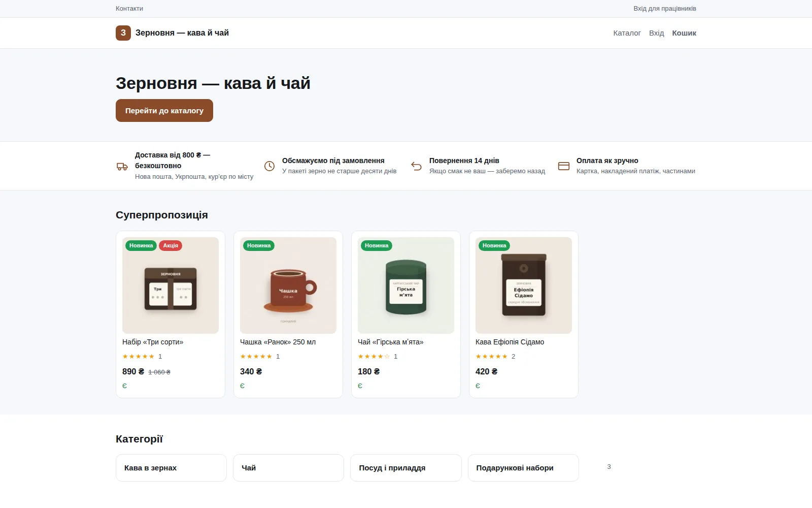Click the star rating of Набір «Три сорти»
Image resolution: width=812 pixels, height=508 pixels.
[x=138, y=357]
